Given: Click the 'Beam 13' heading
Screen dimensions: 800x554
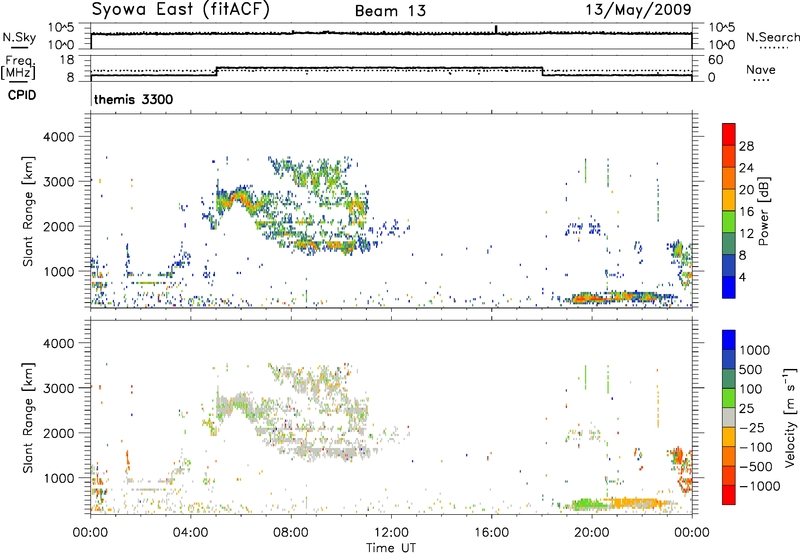Looking at the screenshot, I should (390, 11).
